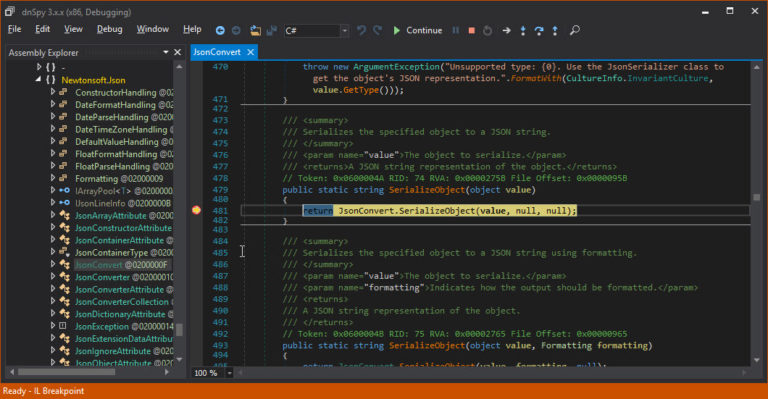Step into with the down arrow icon
This screenshot has height=399, width=768.
(x=523, y=30)
